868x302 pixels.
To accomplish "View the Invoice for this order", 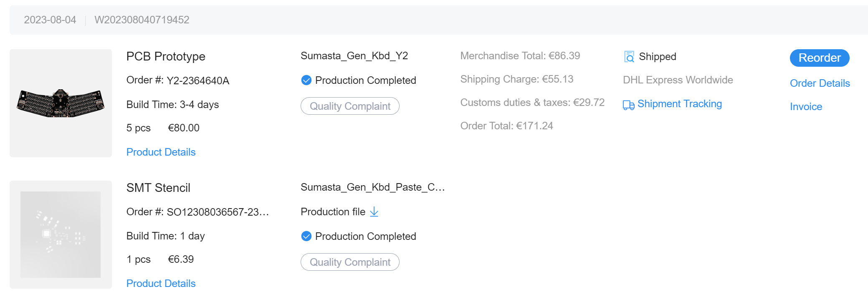I will click(x=806, y=107).
